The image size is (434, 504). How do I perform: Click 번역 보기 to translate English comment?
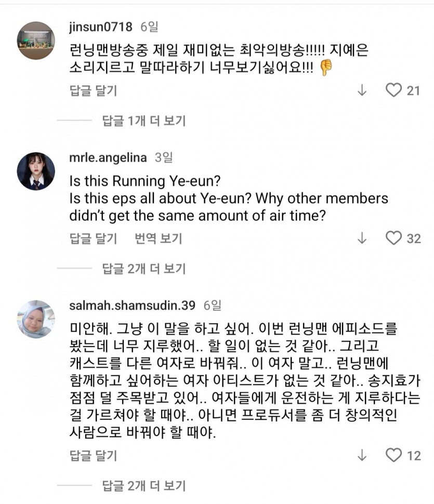click(158, 238)
